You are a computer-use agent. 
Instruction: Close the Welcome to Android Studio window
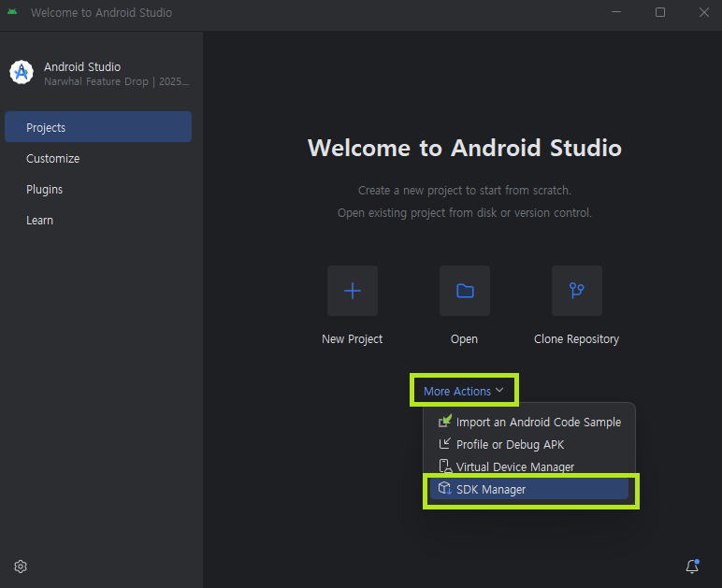[x=704, y=12]
